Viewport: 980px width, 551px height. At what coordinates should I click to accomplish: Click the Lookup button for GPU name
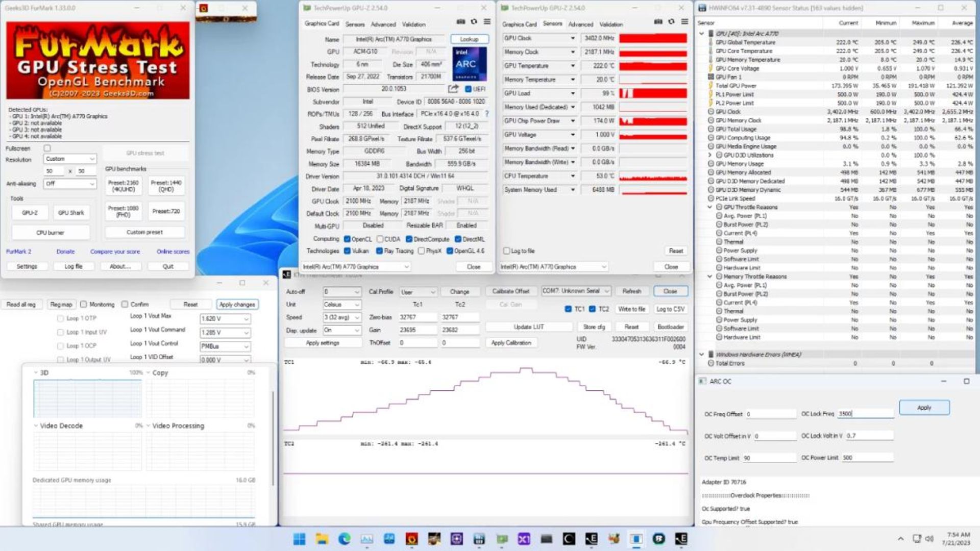pyautogui.click(x=469, y=38)
